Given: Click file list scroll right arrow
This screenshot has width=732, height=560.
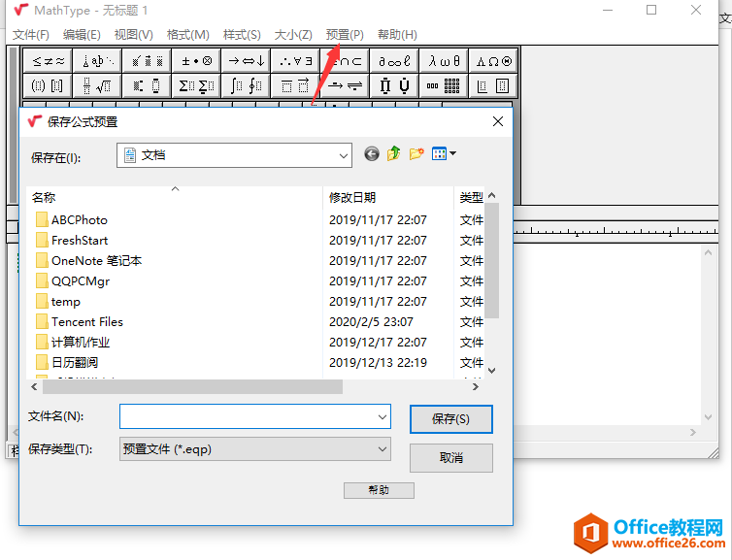Looking at the screenshot, I should (x=476, y=387).
